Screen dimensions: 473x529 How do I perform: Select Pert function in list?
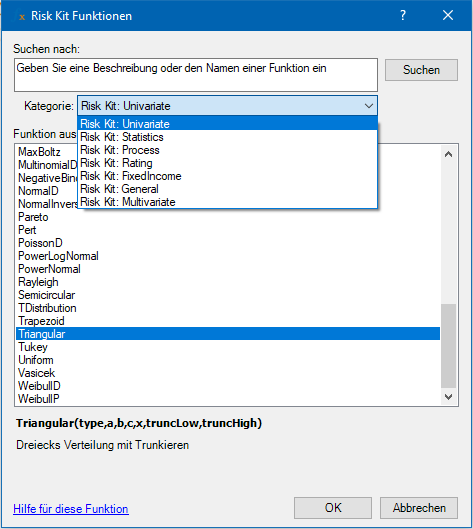pyautogui.click(x=228, y=230)
